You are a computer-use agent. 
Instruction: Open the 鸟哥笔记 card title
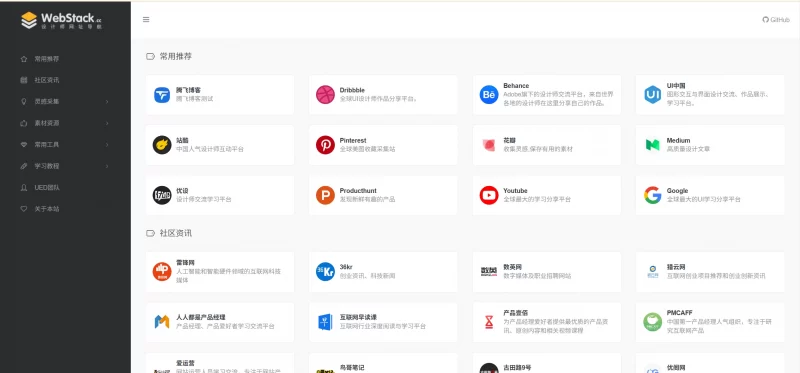(x=353, y=367)
